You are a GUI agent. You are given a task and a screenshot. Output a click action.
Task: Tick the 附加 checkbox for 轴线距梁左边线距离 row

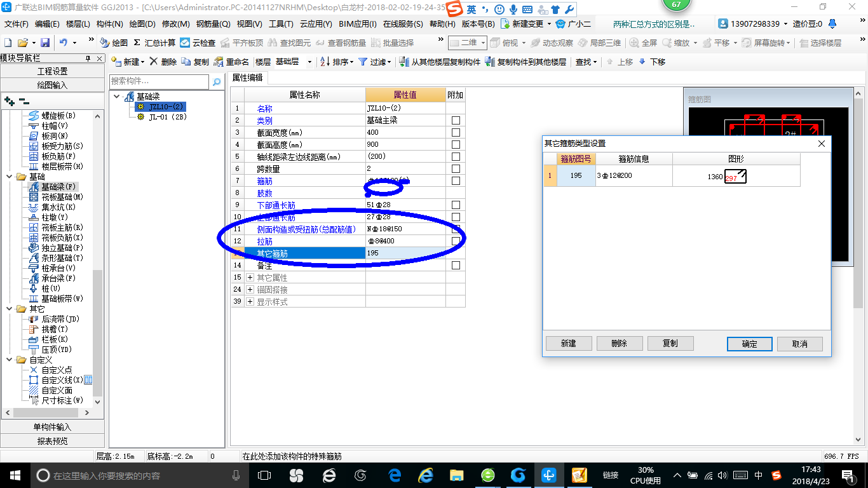point(456,156)
